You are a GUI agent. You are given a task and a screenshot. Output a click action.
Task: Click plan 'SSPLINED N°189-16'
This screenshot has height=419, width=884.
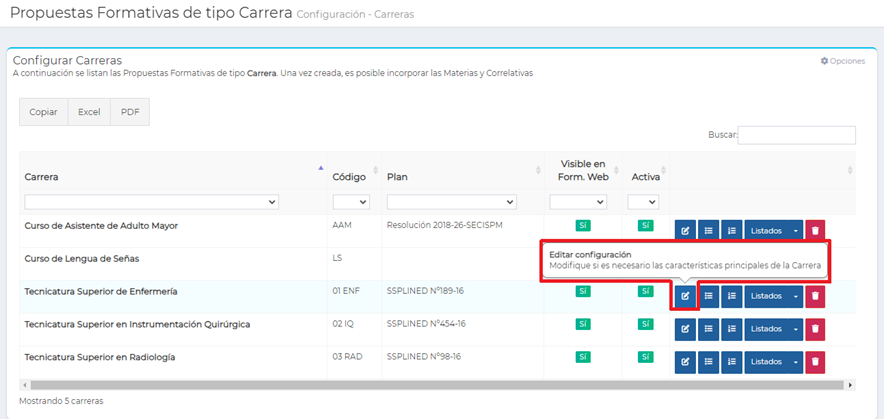click(x=426, y=292)
